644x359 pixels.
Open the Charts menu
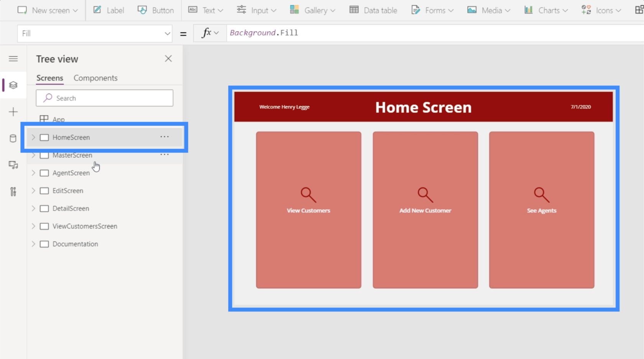pos(546,10)
